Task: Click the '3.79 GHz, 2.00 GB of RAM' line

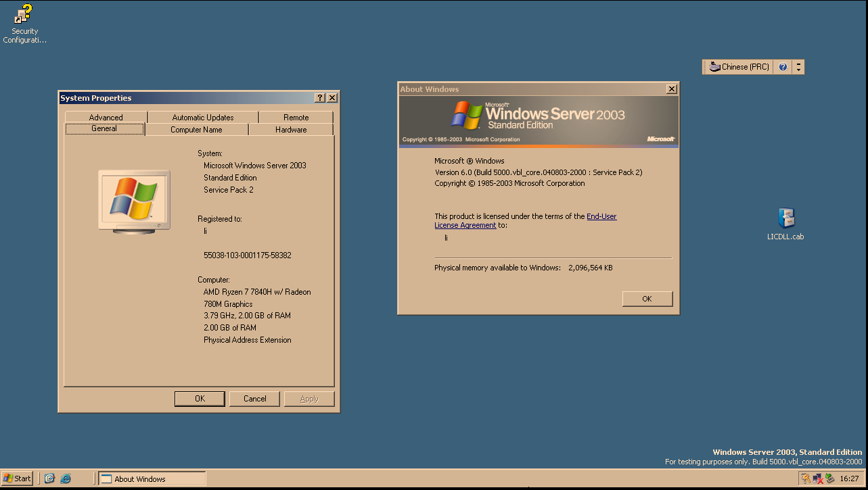Action: [247, 316]
